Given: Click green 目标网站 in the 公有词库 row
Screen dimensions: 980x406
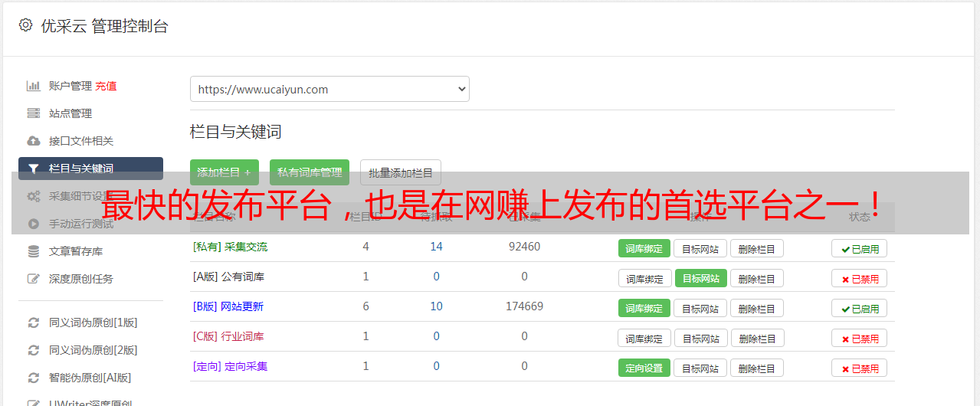Looking at the screenshot, I should [701, 278].
